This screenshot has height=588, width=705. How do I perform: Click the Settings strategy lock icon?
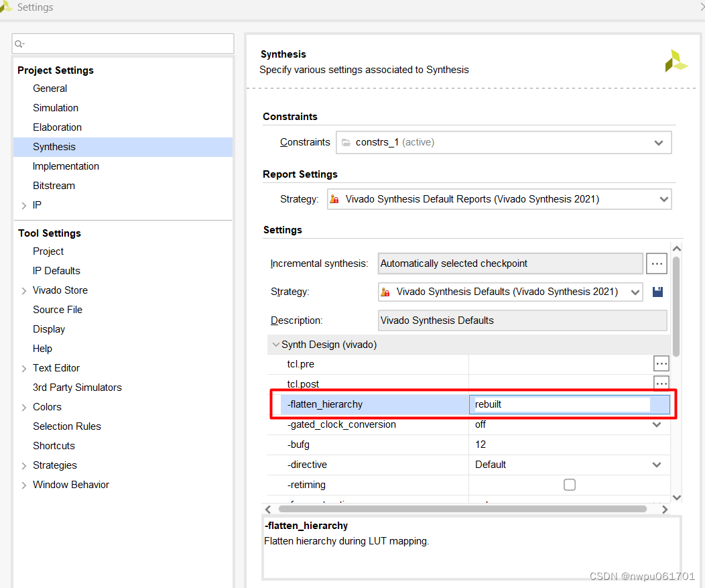click(385, 292)
